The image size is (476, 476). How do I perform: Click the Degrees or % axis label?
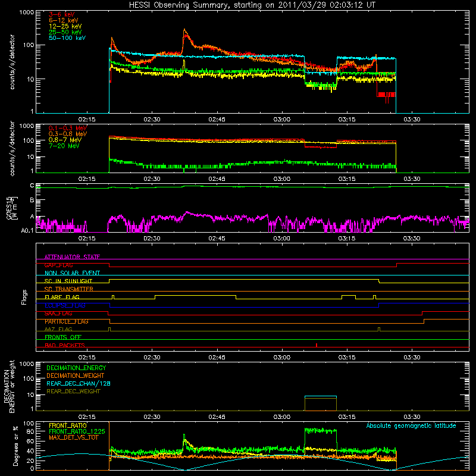[x=15, y=446]
